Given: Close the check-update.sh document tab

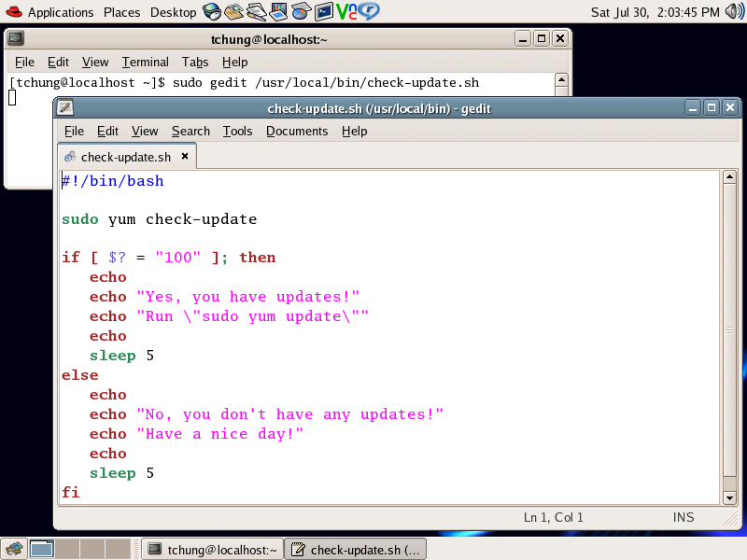Looking at the screenshot, I should coord(185,156).
